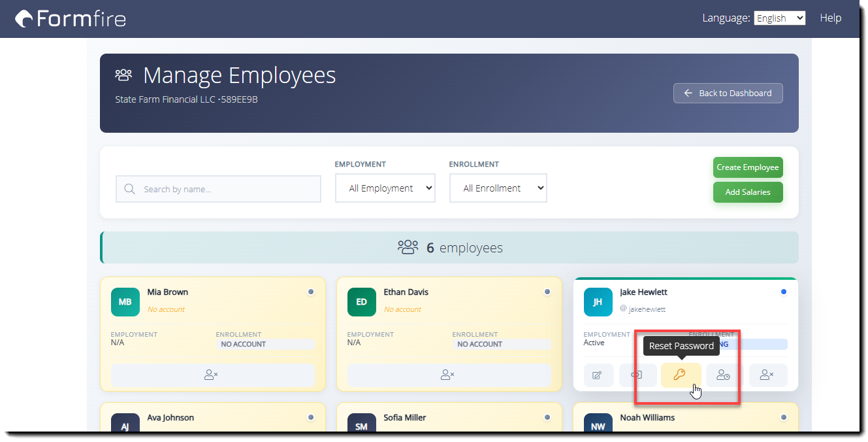Screen dimensions: 868x442
Task: Open the All Enrollment dropdown
Action: 498,188
